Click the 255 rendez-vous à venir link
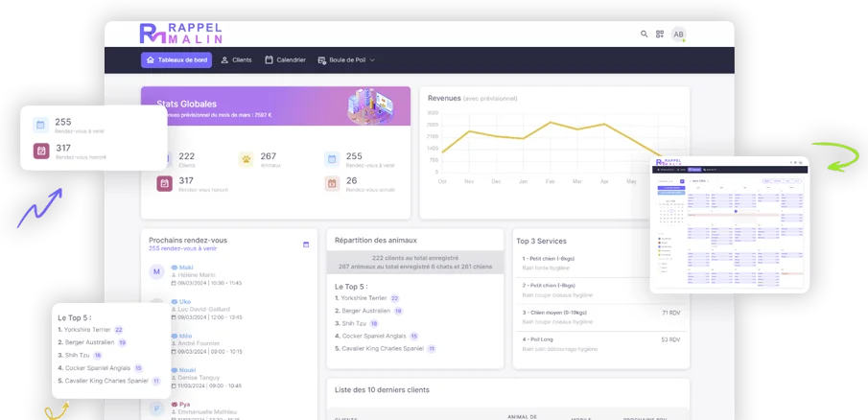This screenshot has width=868, height=420. [x=187, y=248]
